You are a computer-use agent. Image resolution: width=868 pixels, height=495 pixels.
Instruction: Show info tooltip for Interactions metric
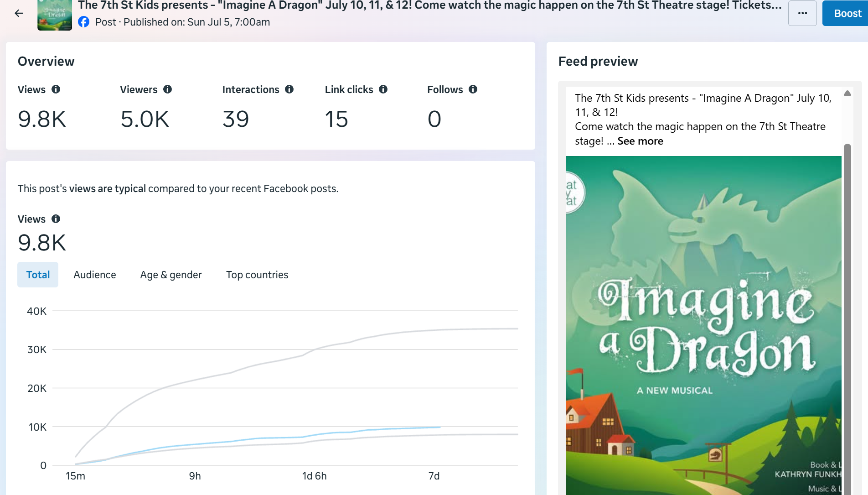pyautogui.click(x=289, y=89)
